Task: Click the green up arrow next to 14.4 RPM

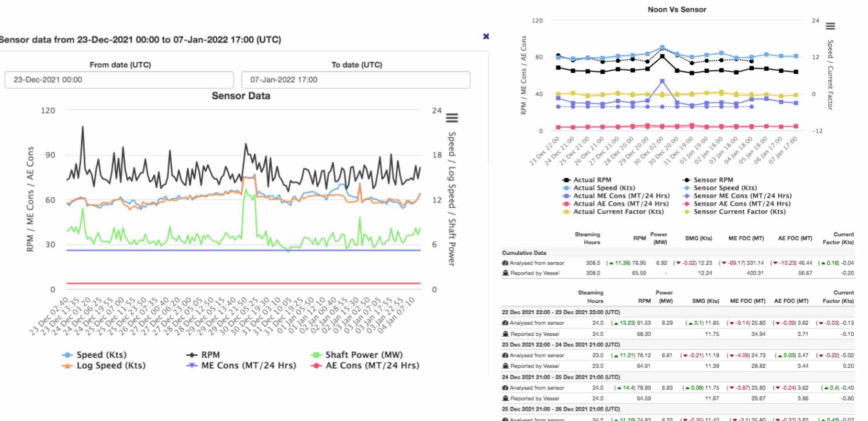Action: pyautogui.click(x=619, y=388)
